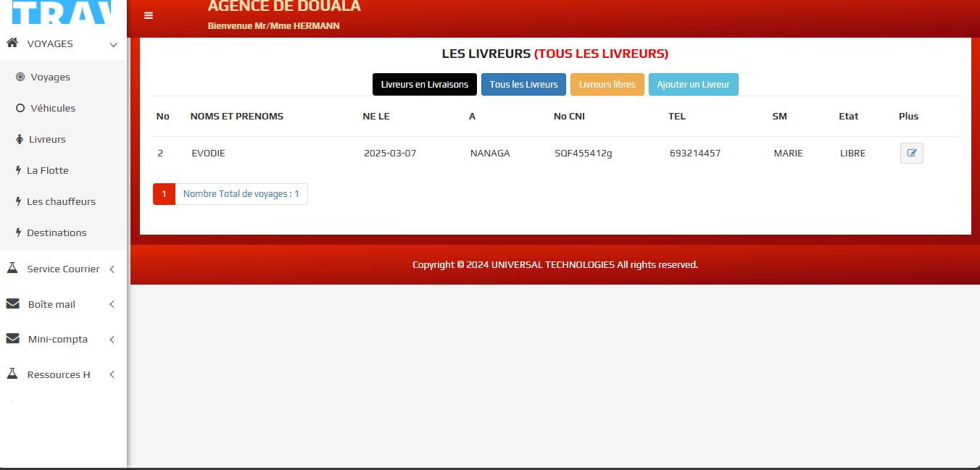Open the Destinations sidebar entry
The height and width of the screenshot is (470, 980).
[57, 232]
